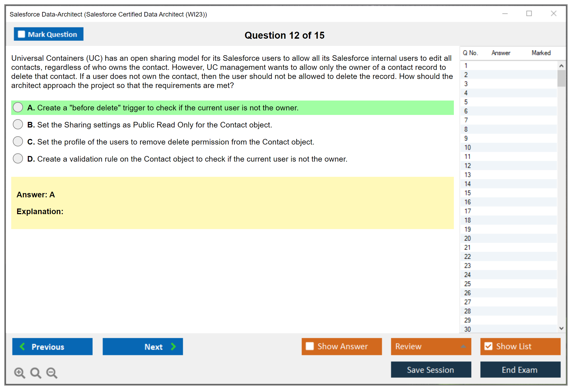Click the Marked column header
The height and width of the screenshot is (392, 574).
tap(541, 53)
